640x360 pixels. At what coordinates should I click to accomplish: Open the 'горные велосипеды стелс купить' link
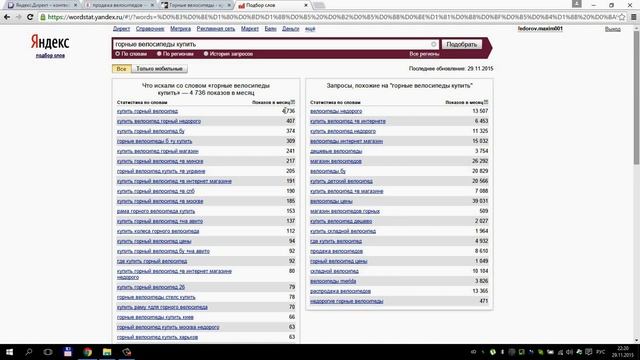156,298
